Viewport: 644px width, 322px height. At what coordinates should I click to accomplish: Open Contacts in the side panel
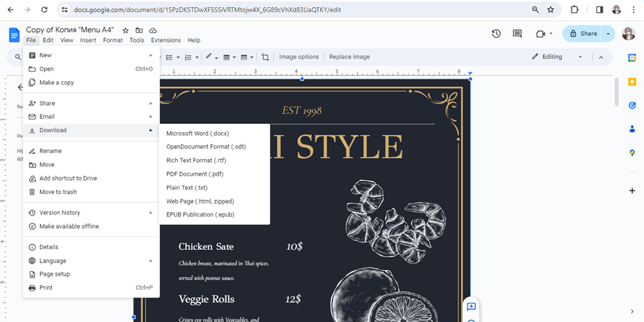[x=632, y=129]
